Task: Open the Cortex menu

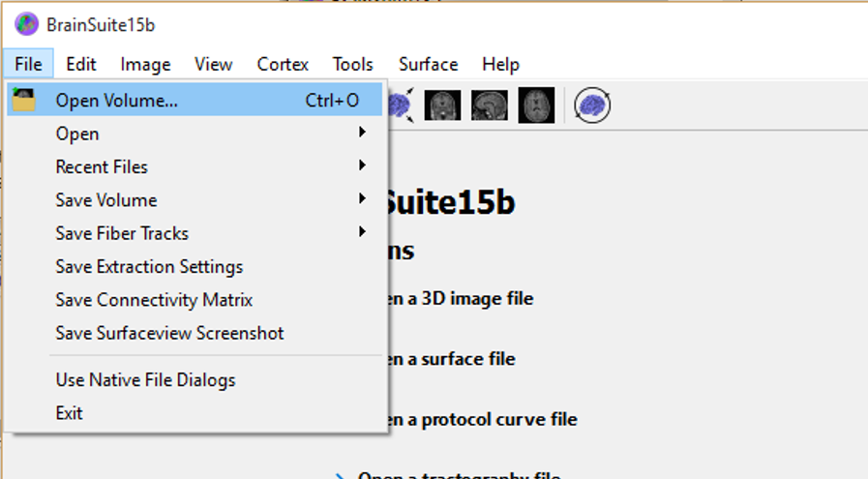Action: 283,65
